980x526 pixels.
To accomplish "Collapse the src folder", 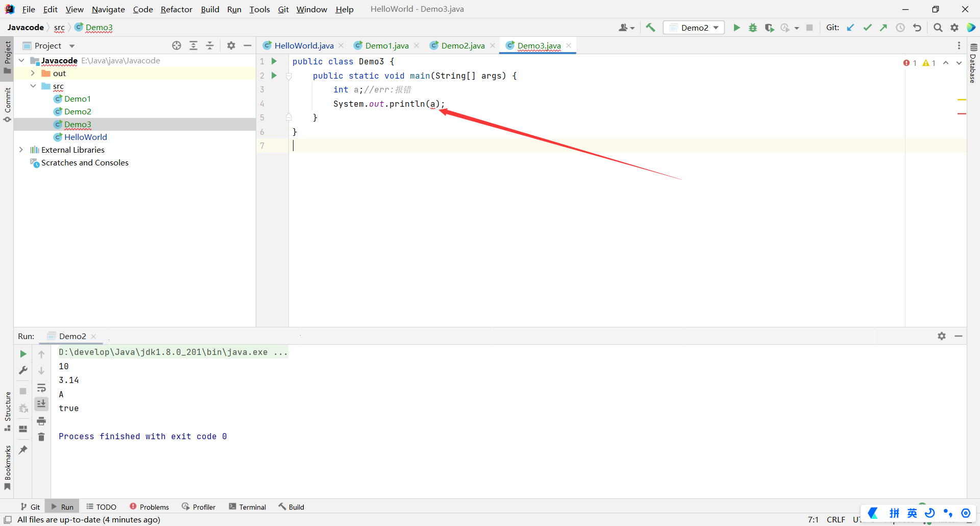I will click(x=33, y=86).
